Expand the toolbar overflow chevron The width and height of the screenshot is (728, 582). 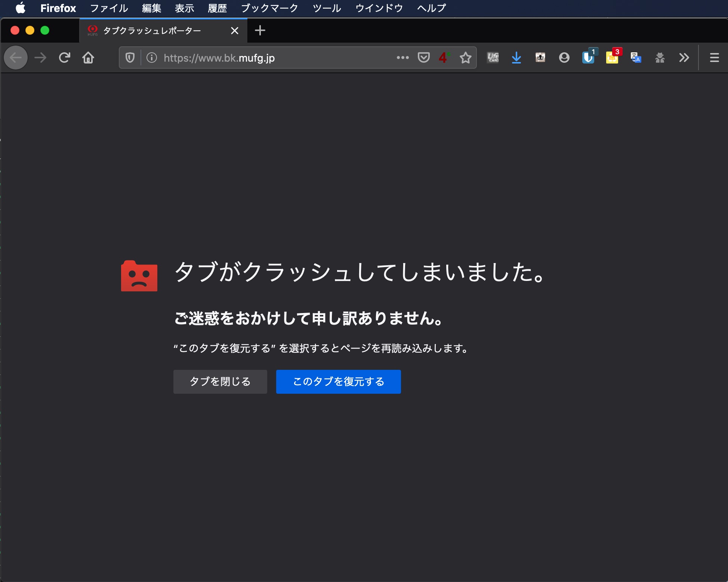[x=684, y=58]
